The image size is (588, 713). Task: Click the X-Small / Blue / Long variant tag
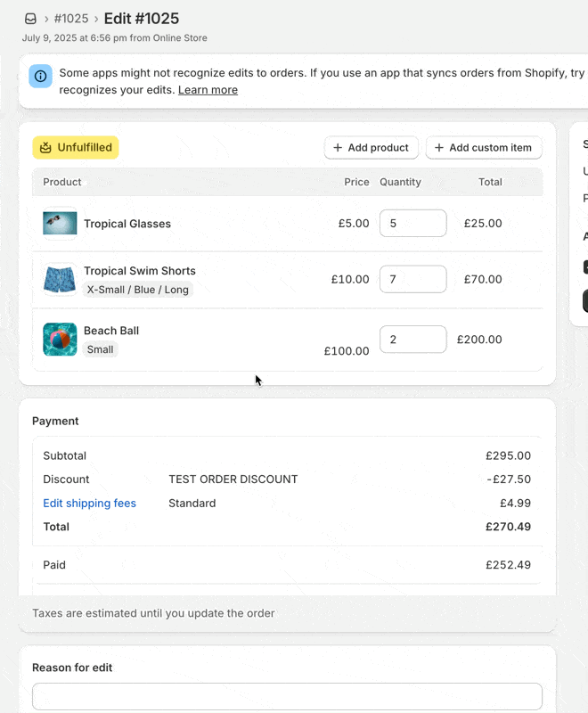(138, 290)
